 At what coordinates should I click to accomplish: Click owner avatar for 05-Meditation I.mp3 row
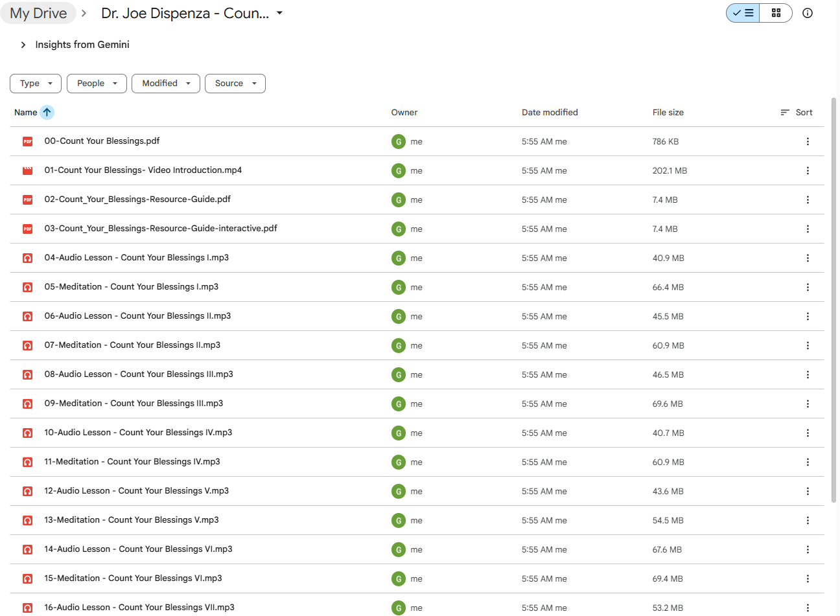pyautogui.click(x=399, y=287)
